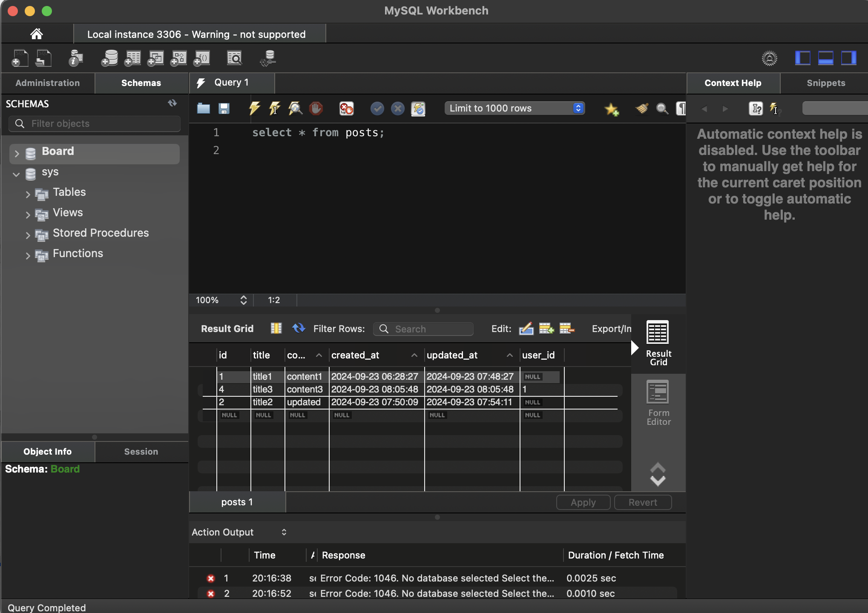868x613 pixels.
Task: Toggle the left sidebar panel visibility
Action: tap(802, 58)
